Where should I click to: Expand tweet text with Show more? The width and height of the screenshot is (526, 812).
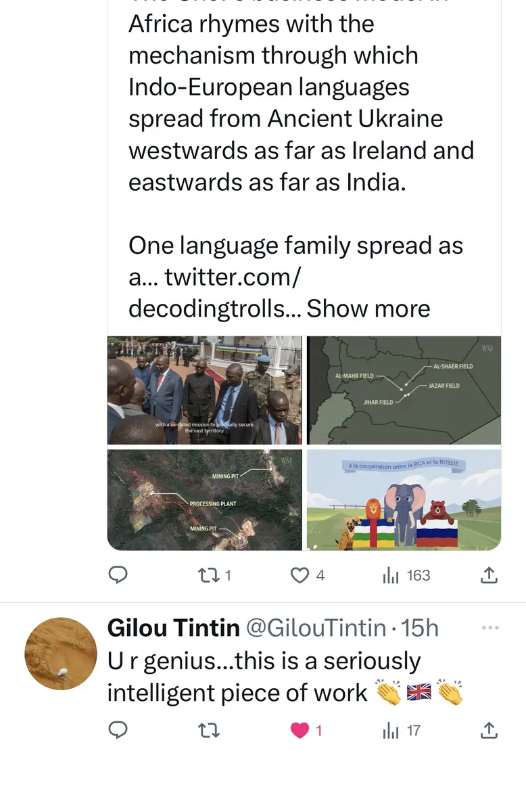[368, 309]
